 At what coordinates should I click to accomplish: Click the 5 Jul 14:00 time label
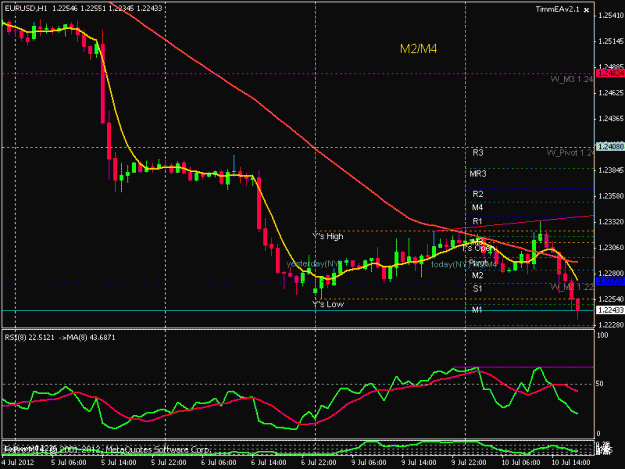[118, 463]
